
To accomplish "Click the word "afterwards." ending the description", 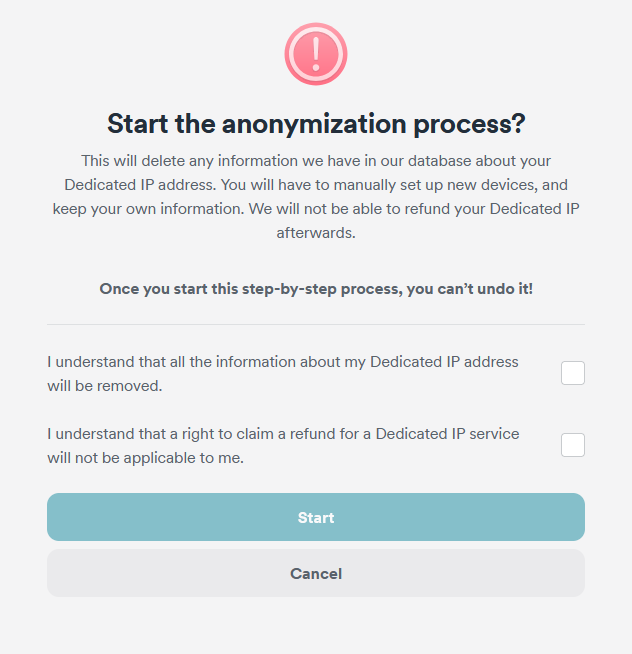I will tap(316, 233).
